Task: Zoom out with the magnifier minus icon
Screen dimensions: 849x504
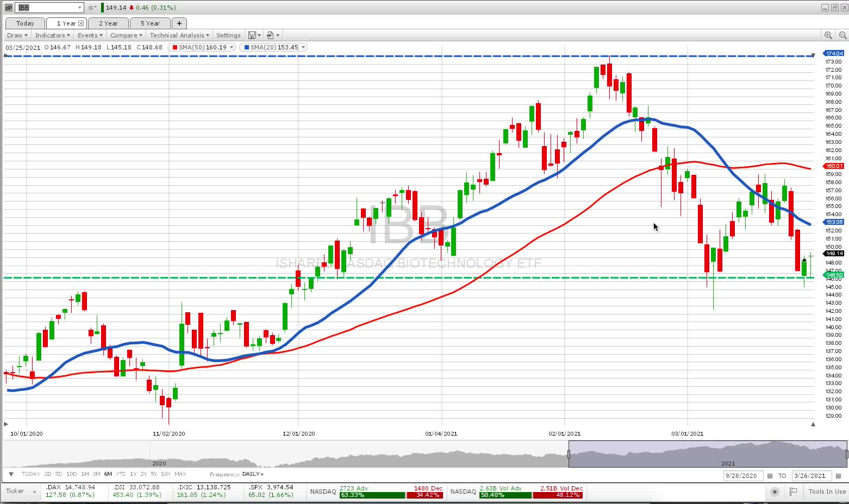Action: click(x=843, y=35)
